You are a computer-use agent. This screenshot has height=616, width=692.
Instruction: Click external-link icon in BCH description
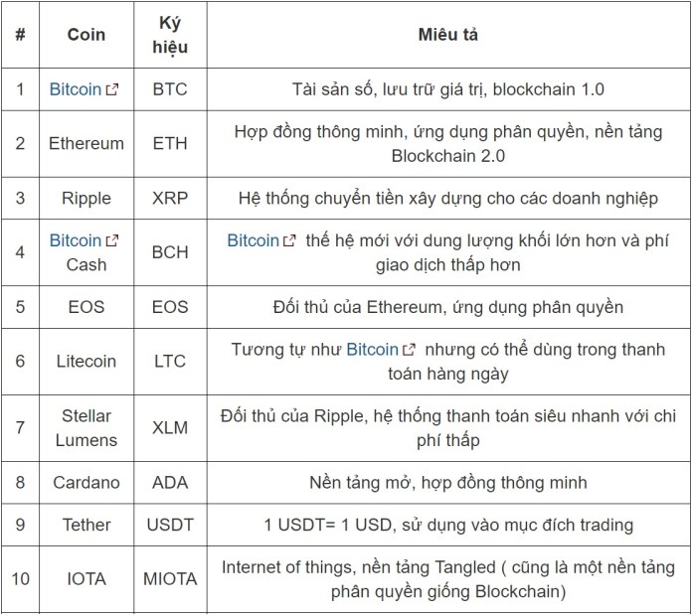289,241
